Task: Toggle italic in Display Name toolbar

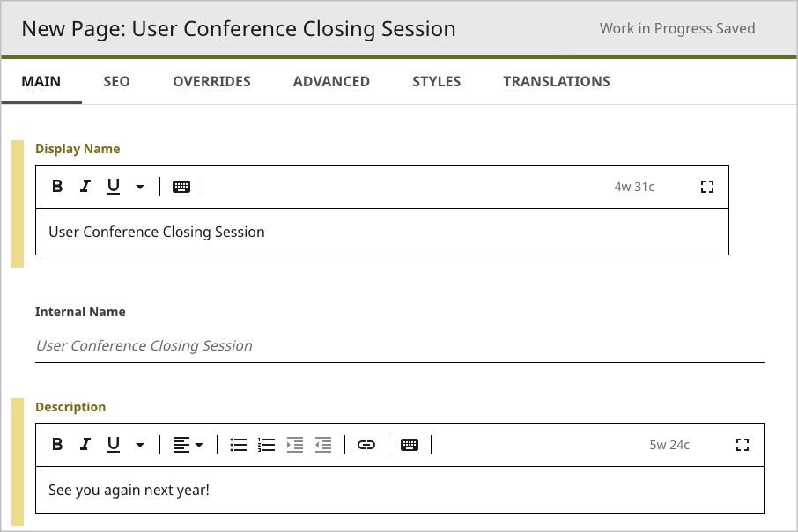Action: [x=85, y=186]
